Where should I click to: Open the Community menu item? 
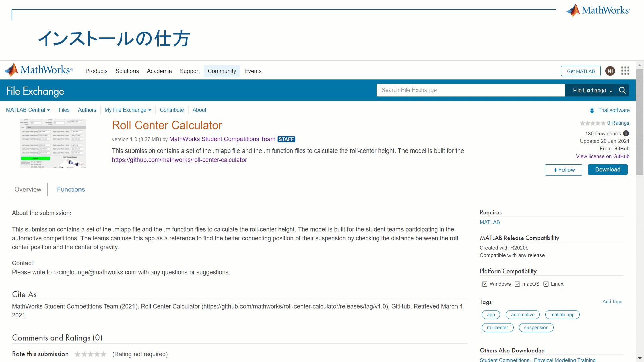(222, 71)
